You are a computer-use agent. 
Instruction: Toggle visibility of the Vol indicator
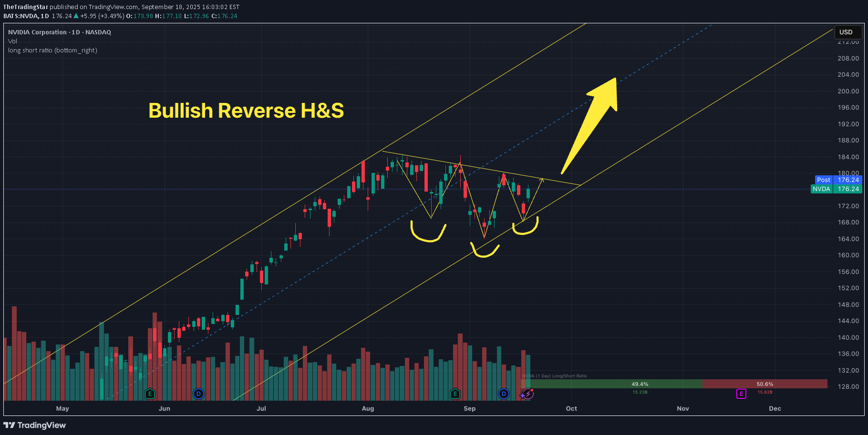[12, 41]
